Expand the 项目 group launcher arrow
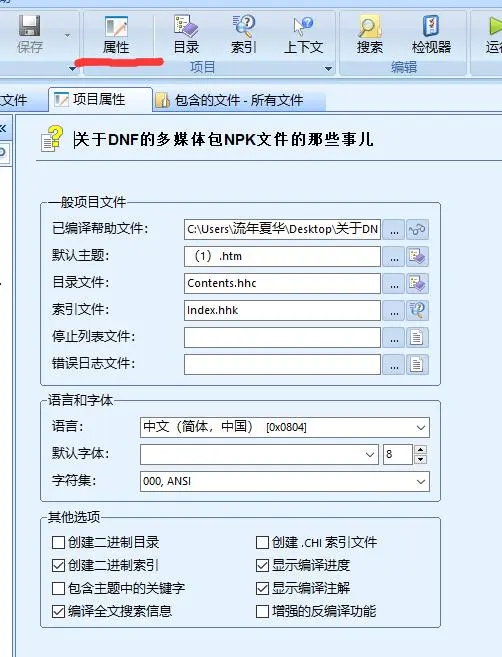This screenshot has height=657, width=502. [328, 68]
